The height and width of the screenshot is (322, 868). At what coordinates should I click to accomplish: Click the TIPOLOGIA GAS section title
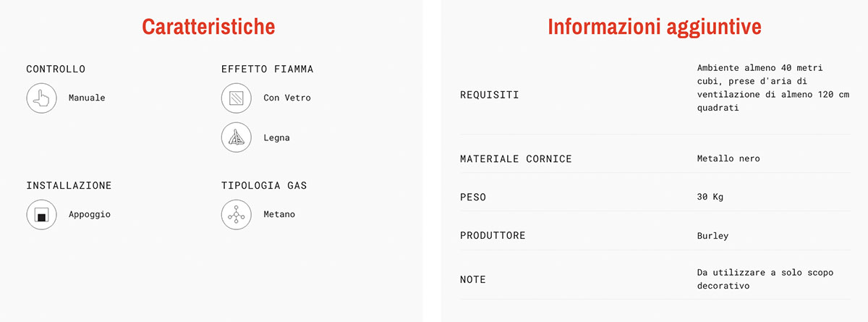(264, 186)
